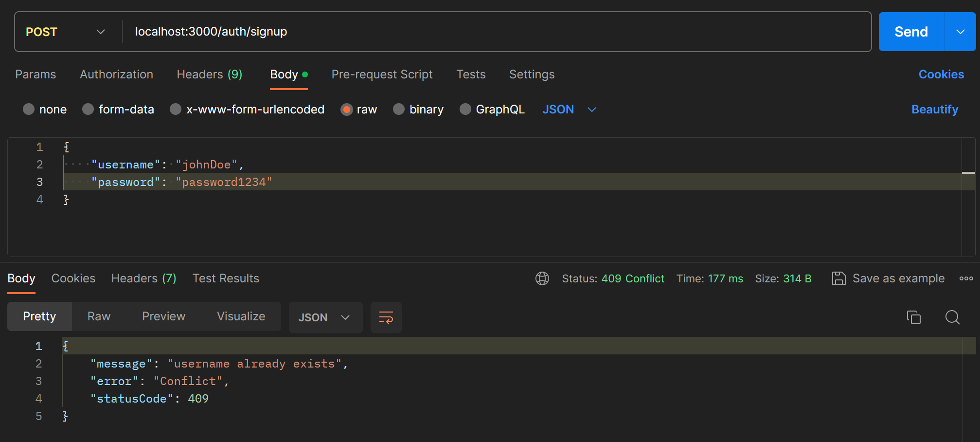Open the response JSON format dropdown

(x=325, y=317)
